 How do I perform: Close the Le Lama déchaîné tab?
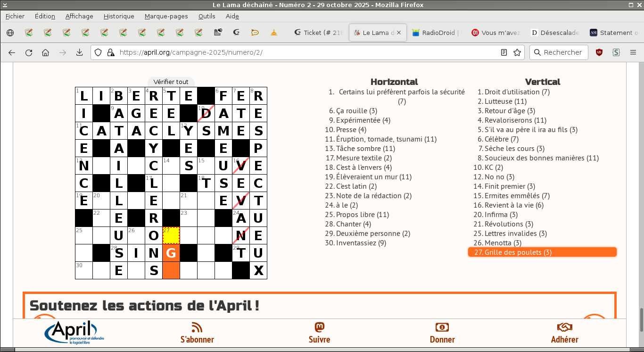(399, 33)
